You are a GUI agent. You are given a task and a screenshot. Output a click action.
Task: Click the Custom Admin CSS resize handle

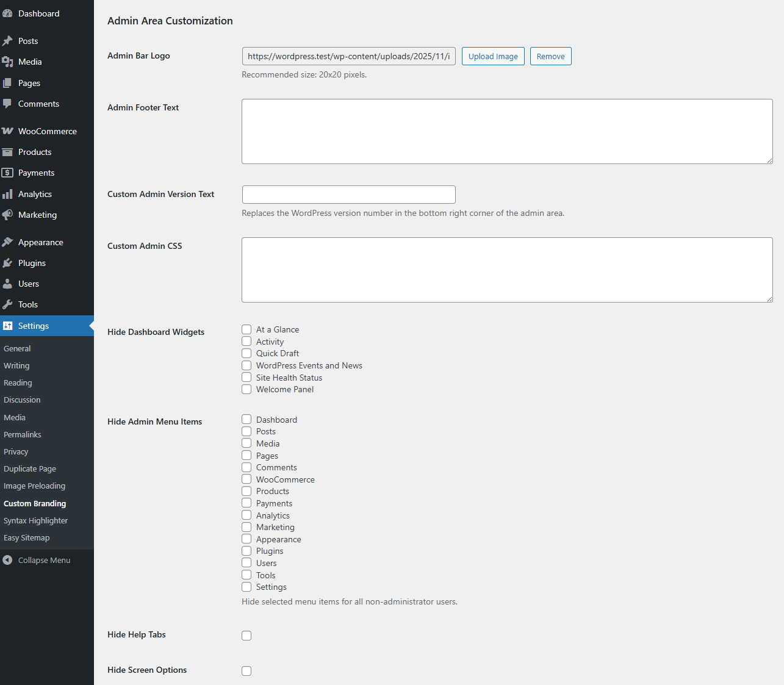pos(769,299)
